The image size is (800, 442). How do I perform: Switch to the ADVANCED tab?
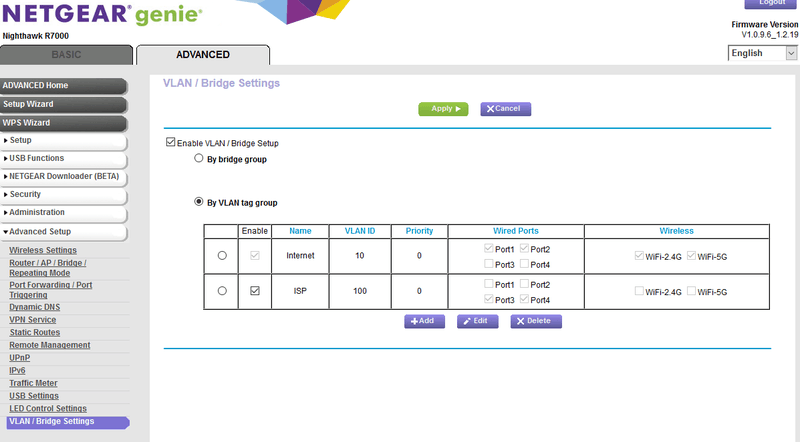click(203, 55)
